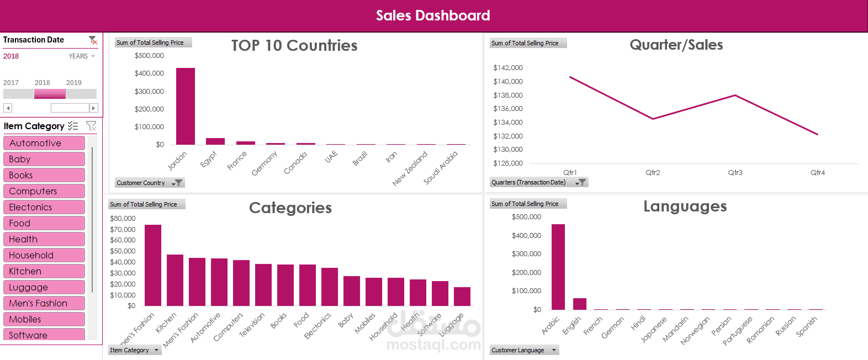Select the 2019 segment on the timeline

[x=81, y=94]
